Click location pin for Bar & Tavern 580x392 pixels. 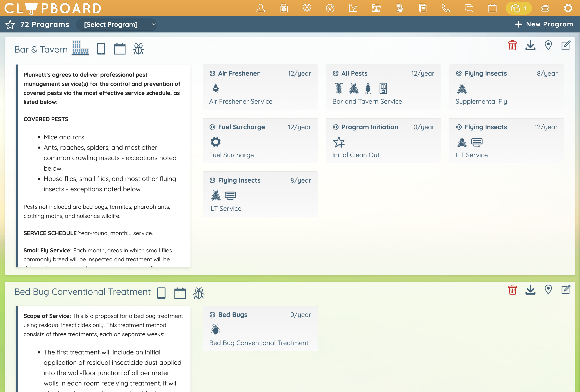click(548, 45)
